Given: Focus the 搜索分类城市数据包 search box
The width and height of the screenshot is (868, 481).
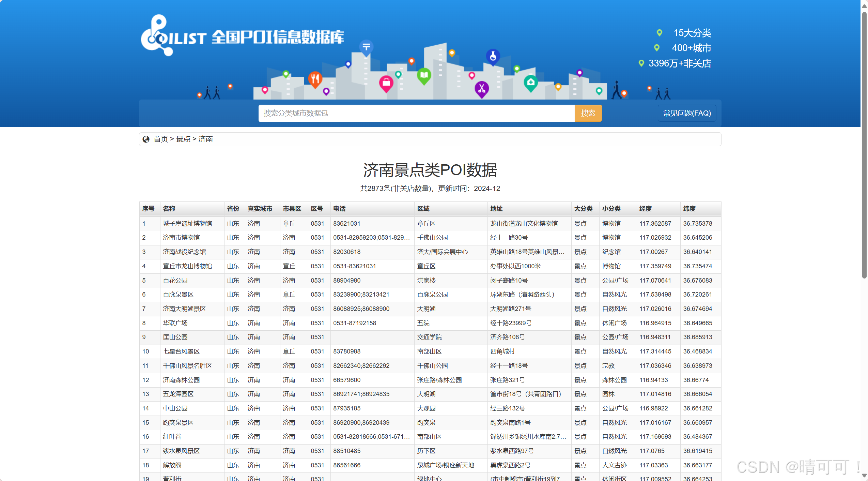Looking at the screenshot, I should [416, 113].
